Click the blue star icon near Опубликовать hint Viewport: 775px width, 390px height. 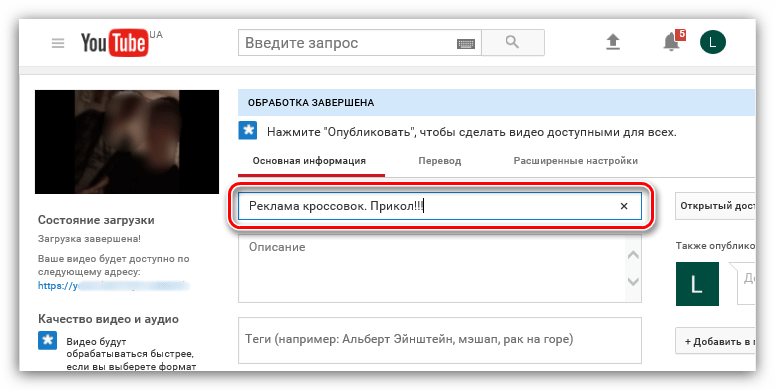coord(248,130)
